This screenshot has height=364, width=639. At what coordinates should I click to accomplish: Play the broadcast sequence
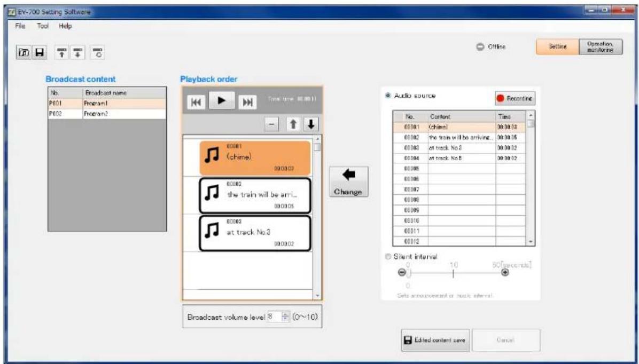coord(222,100)
